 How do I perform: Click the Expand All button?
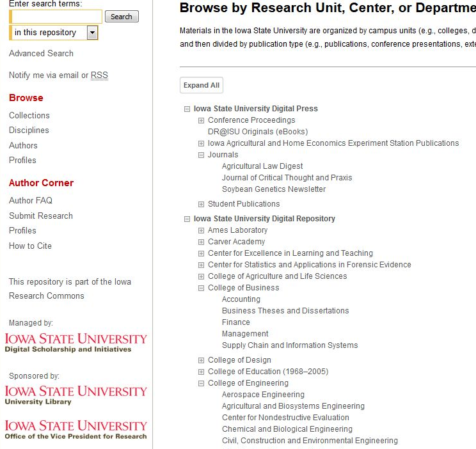point(202,86)
